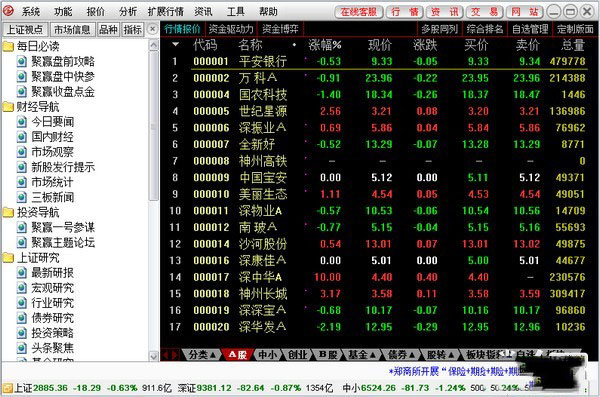Switch to the 品种 sidebar tab

click(x=108, y=29)
